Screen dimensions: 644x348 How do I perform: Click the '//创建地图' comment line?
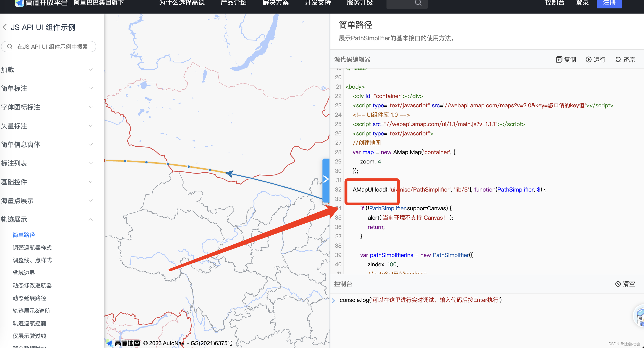point(367,143)
